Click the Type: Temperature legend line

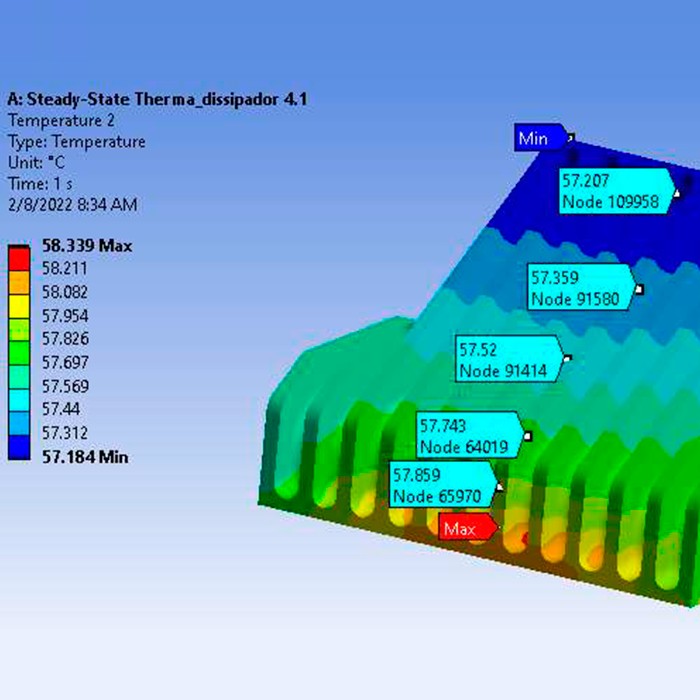coord(76,142)
